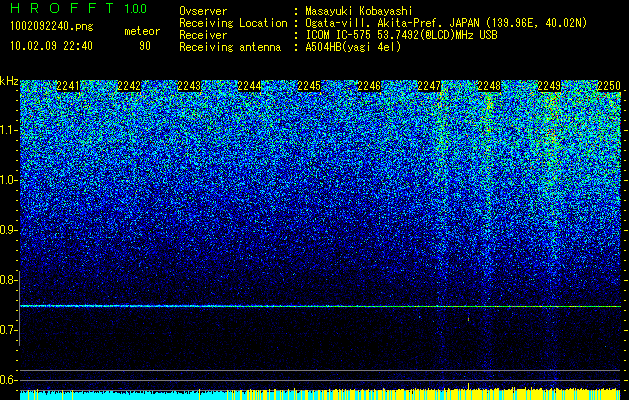Click the orange meteor echo dot below carrier line

[469, 319]
